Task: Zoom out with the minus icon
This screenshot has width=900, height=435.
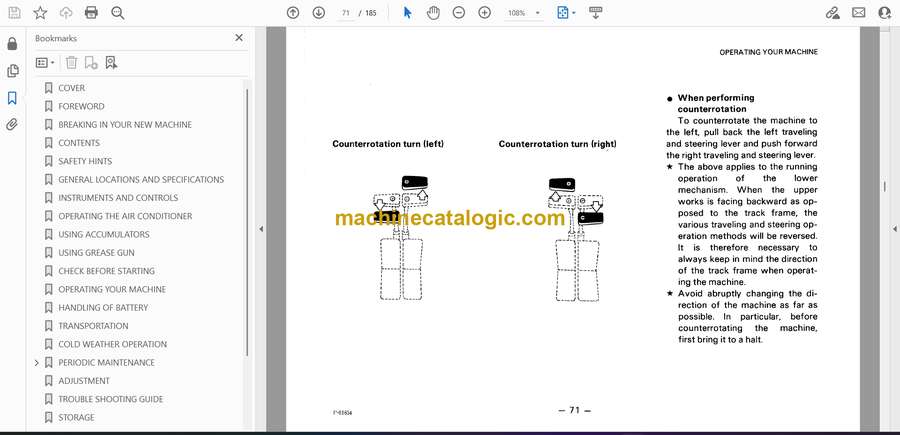Action: pos(459,13)
